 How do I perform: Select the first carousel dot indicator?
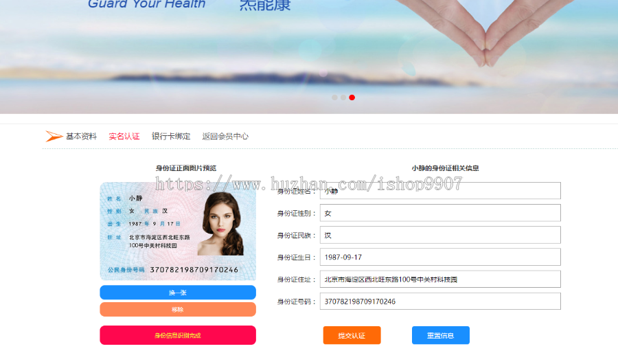(334, 98)
